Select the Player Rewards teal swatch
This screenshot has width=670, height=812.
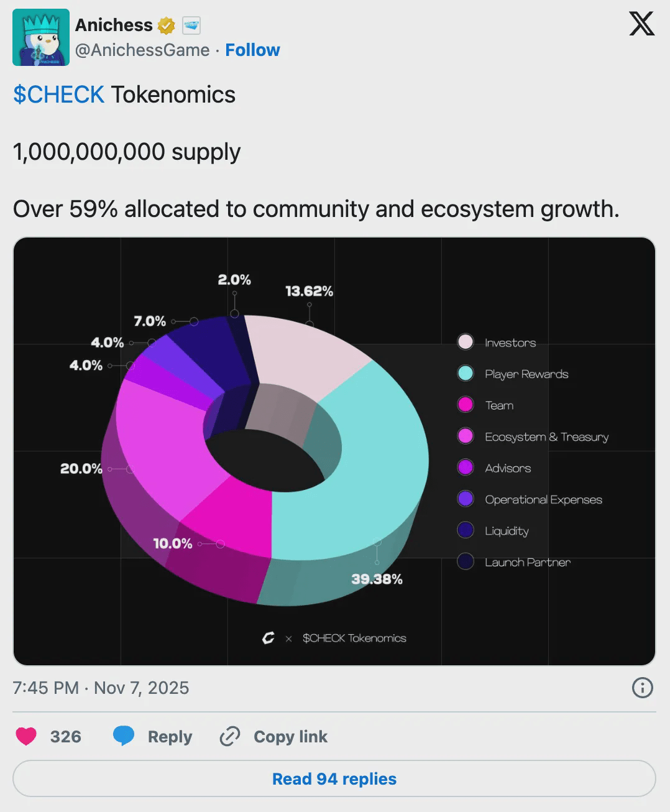point(465,373)
